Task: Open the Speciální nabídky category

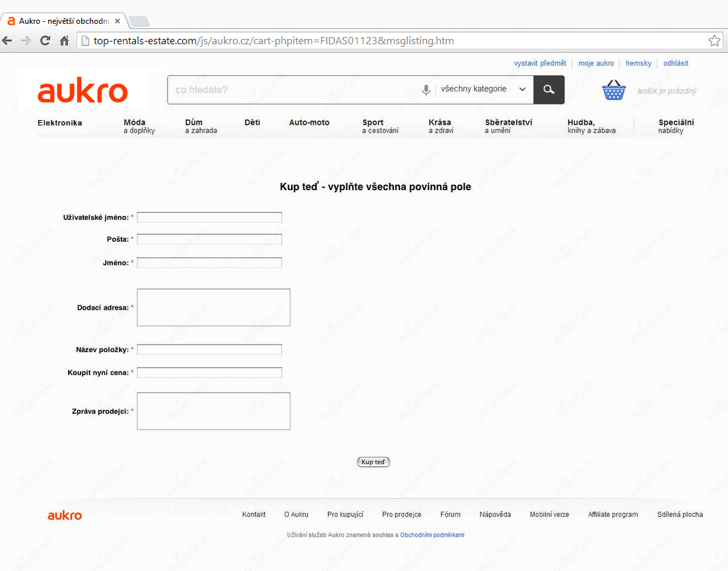Action: pos(676,126)
